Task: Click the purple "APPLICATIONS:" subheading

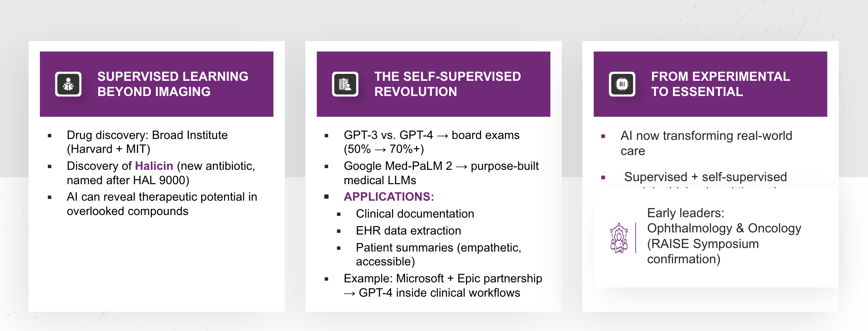Action: pyautogui.click(x=388, y=197)
